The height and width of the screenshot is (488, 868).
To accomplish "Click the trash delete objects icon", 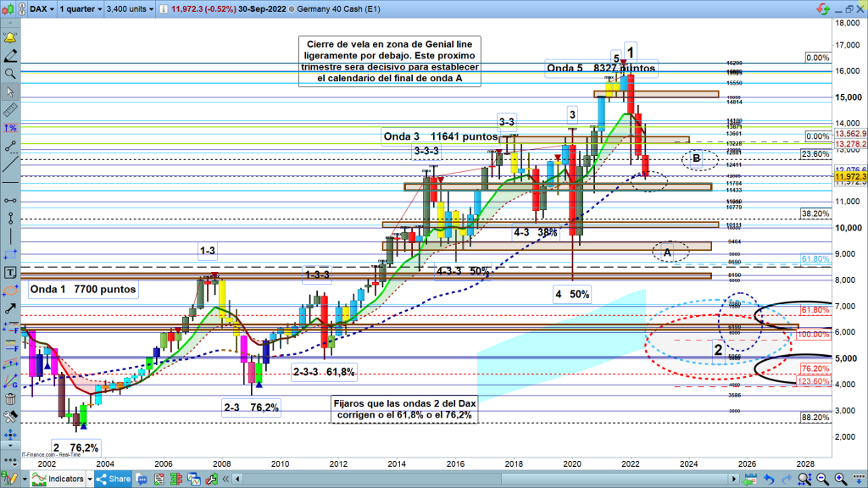I will click(x=11, y=399).
